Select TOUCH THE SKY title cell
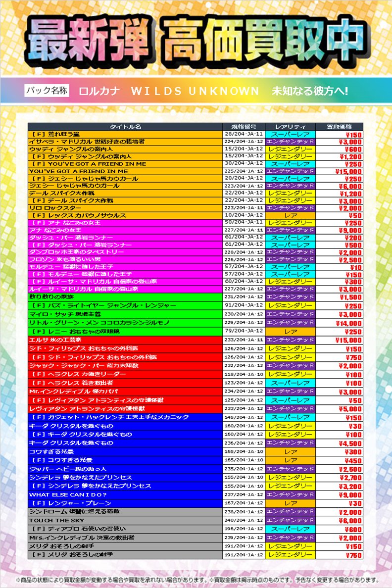392x588 pixels. click(125, 521)
